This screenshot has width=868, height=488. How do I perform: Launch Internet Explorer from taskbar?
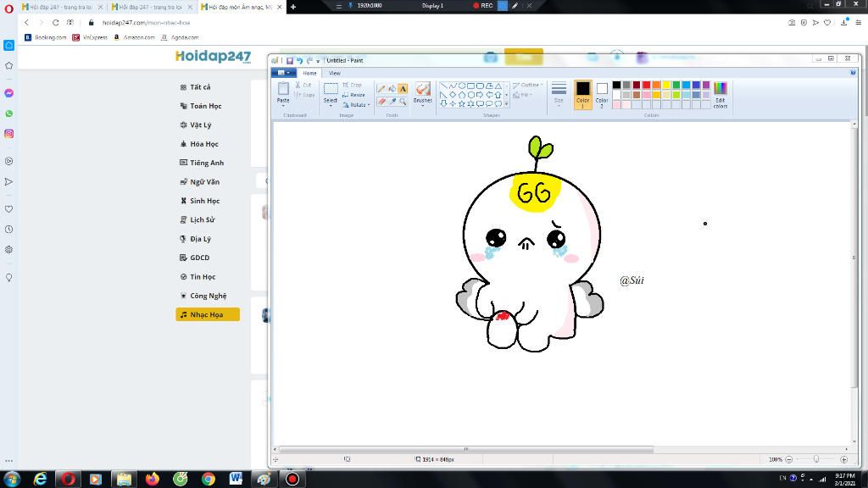[40, 479]
